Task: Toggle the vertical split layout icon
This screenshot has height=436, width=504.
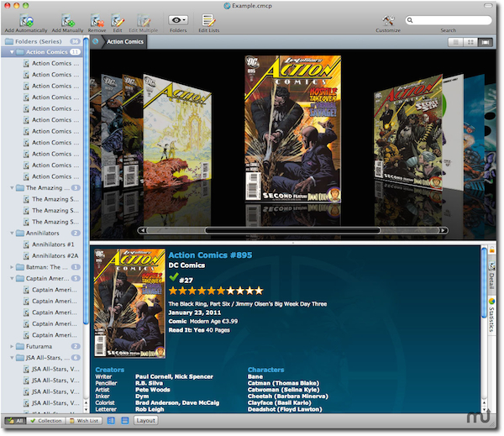Action: 111,421
